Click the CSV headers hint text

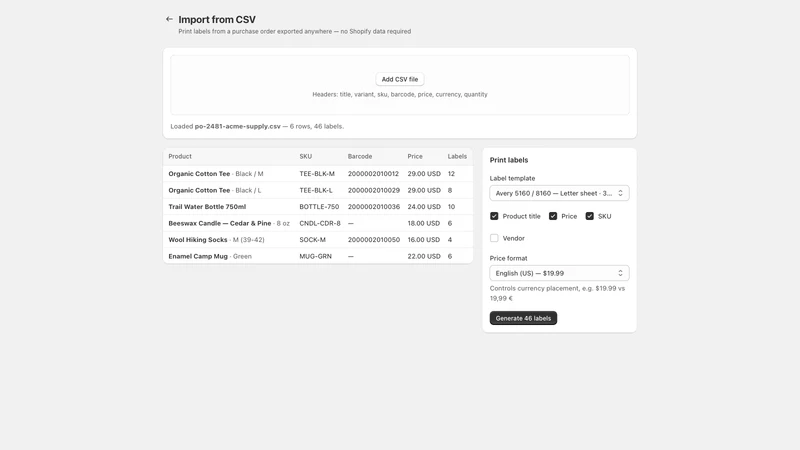pos(399,94)
